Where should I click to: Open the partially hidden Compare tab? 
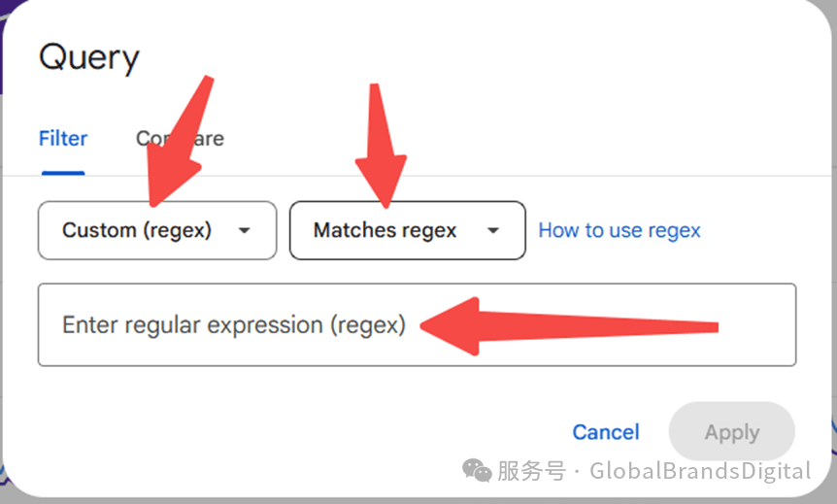[180, 139]
